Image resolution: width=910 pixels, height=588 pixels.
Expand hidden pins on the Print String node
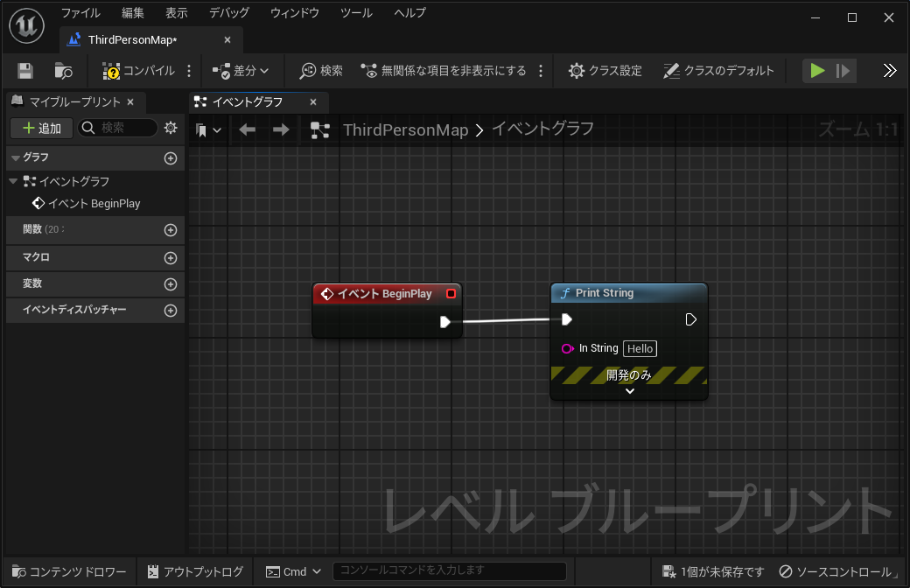628,391
